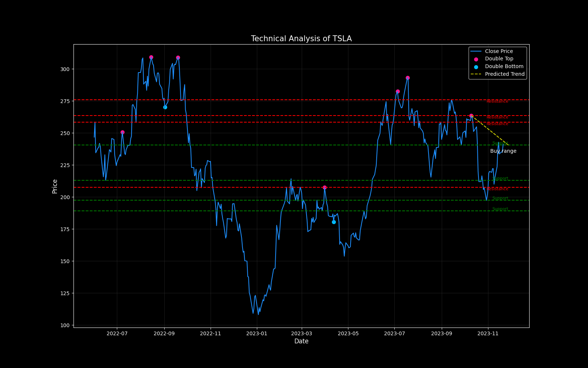
Task: Click the 2023-01 date tick
Action: 257,334
